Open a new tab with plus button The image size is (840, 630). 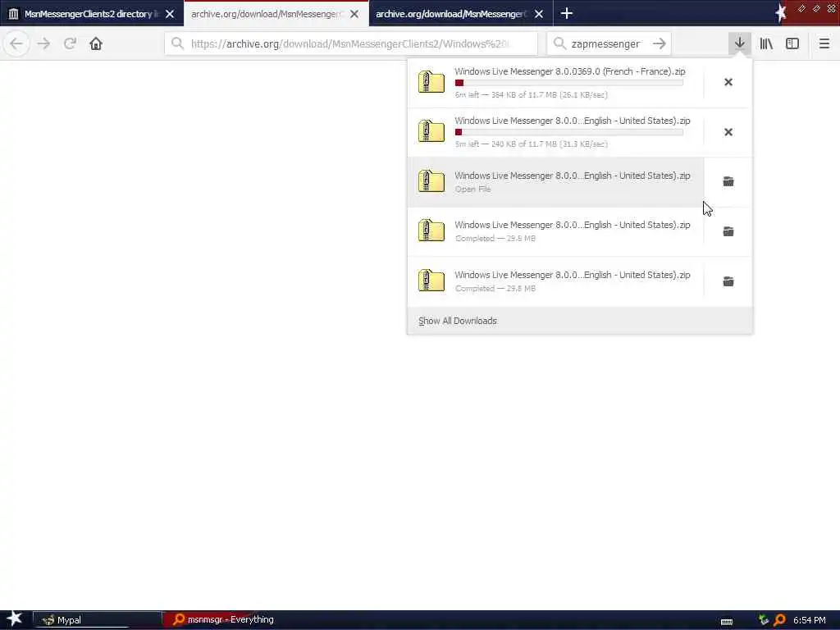pos(566,13)
